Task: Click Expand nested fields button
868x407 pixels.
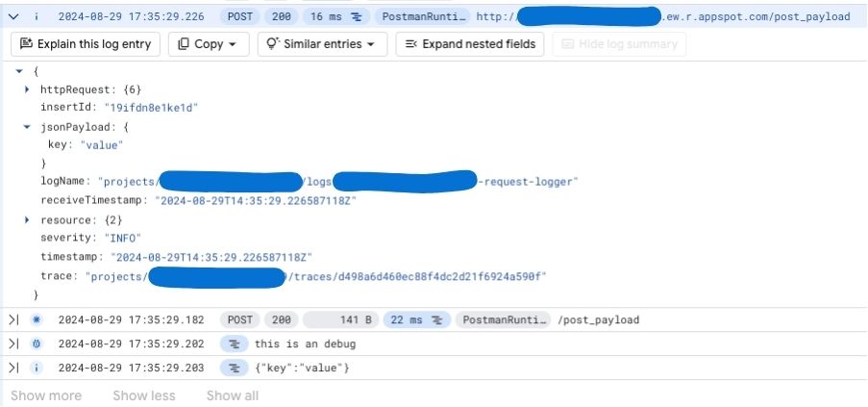Action: tap(470, 44)
